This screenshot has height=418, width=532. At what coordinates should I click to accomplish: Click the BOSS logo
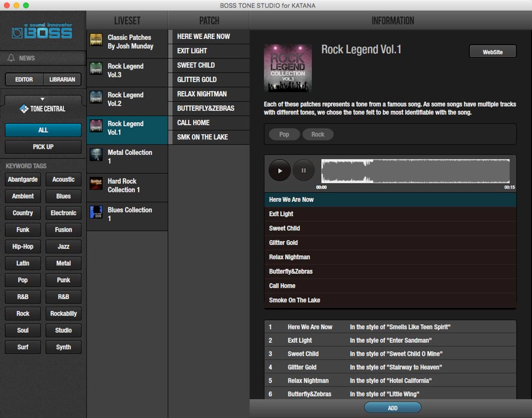[42, 31]
